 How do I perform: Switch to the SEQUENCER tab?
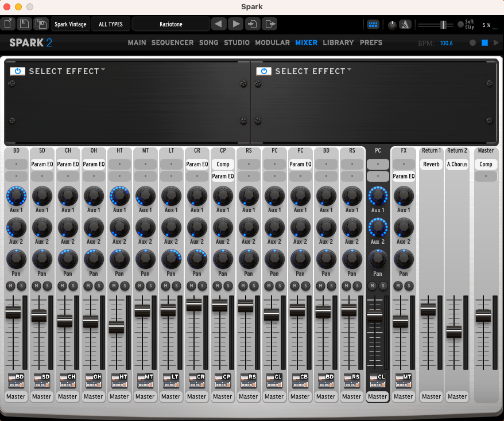[x=173, y=42]
